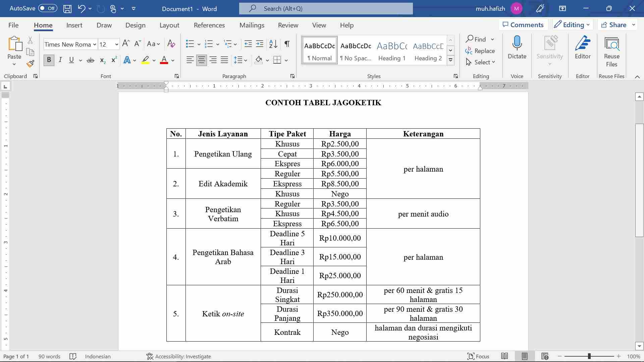
Task: Apply strikethrough formatting
Action: pos(91,60)
